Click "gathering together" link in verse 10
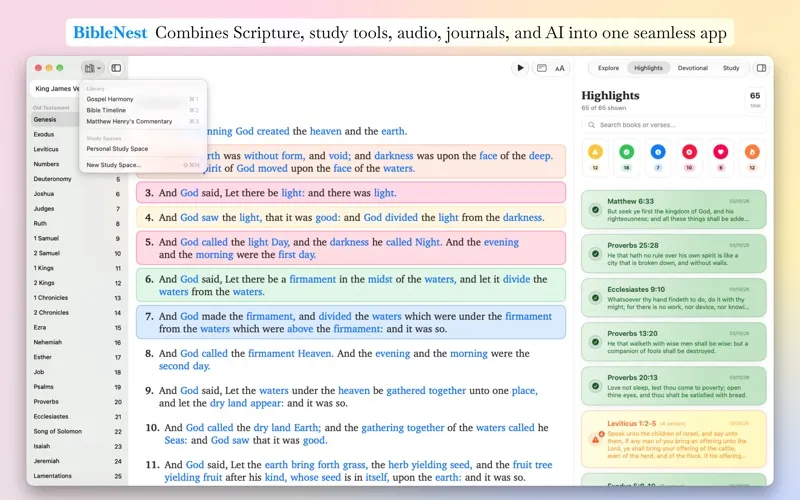The height and width of the screenshot is (500, 800). (403, 428)
